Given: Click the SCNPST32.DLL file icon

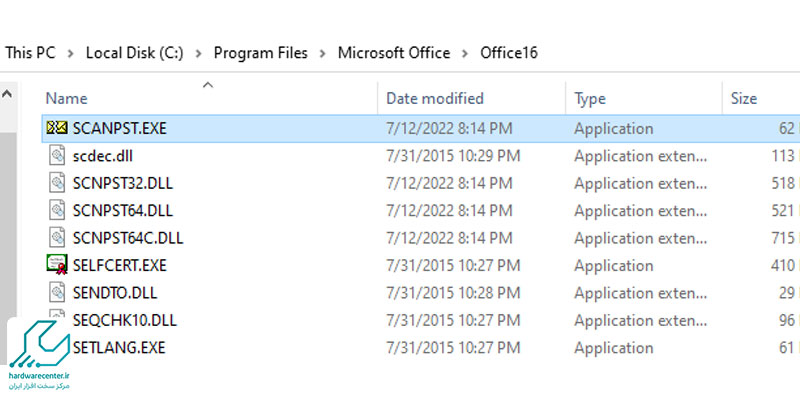Looking at the screenshot, I should click(x=57, y=183).
